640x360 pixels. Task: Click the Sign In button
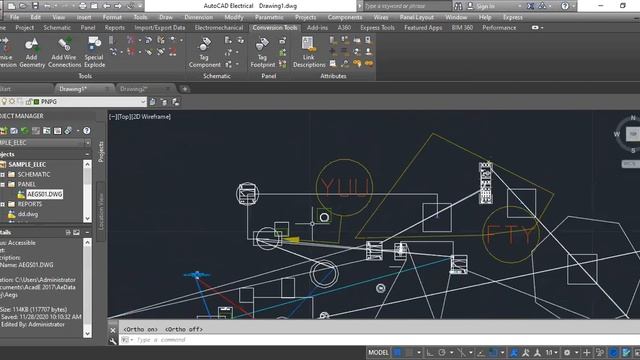point(485,6)
